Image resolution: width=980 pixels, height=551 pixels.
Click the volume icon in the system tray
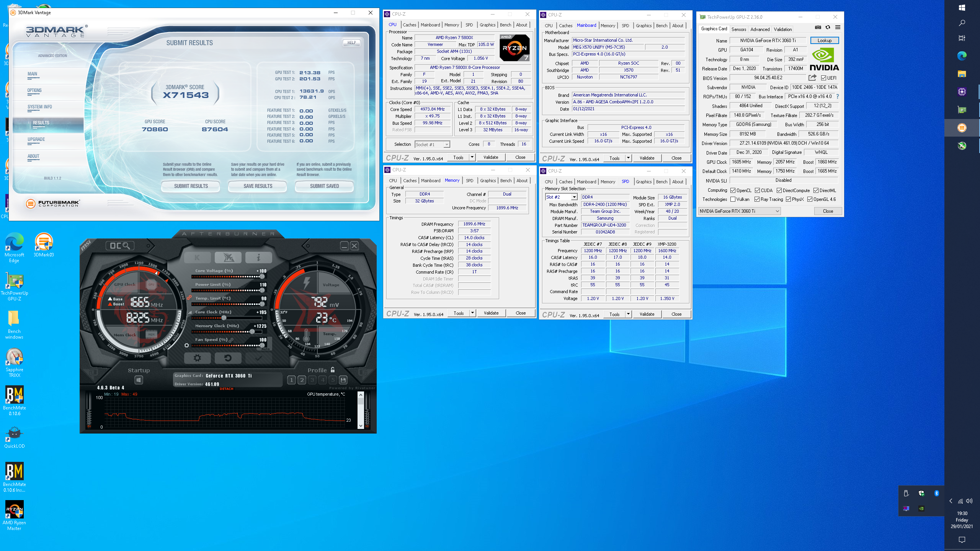pyautogui.click(x=969, y=501)
